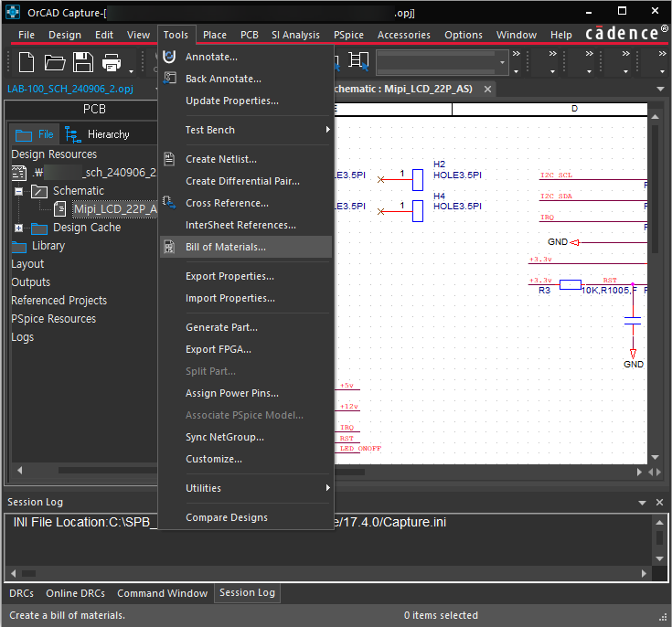Click the Create Netlist menu icon
The height and width of the screenshot is (627, 672).
pyautogui.click(x=170, y=159)
